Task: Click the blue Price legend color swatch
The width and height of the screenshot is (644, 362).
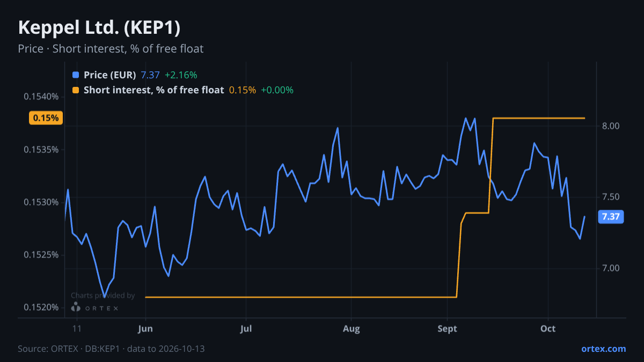Action: coord(76,75)
